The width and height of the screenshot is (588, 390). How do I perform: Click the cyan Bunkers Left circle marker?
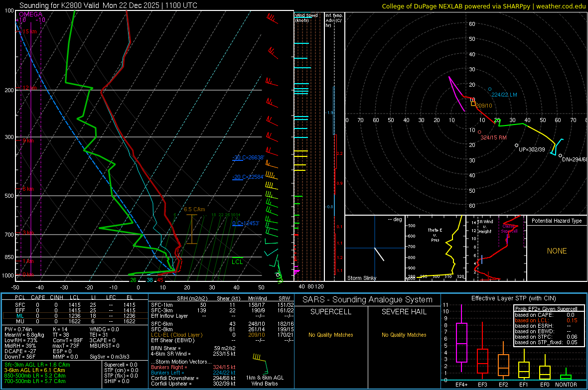490,89
